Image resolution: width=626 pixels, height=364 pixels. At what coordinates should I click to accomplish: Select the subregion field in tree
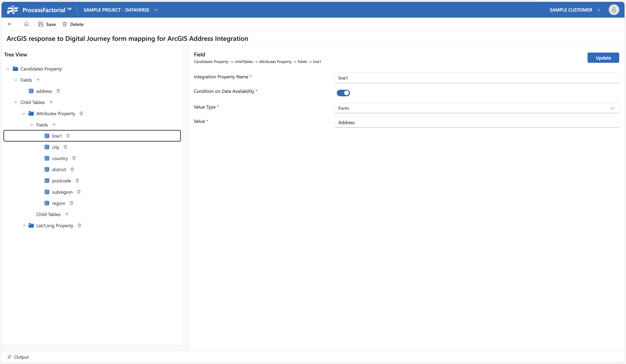pos(62,192)
